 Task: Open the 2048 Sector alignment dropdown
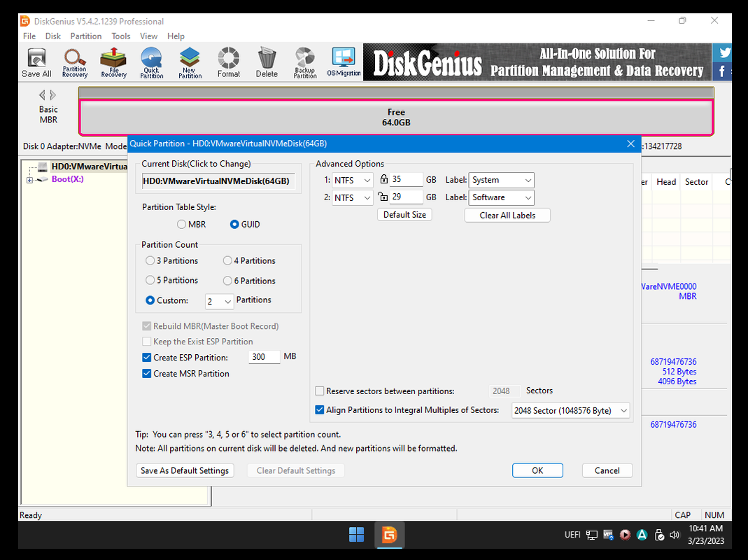570,411
